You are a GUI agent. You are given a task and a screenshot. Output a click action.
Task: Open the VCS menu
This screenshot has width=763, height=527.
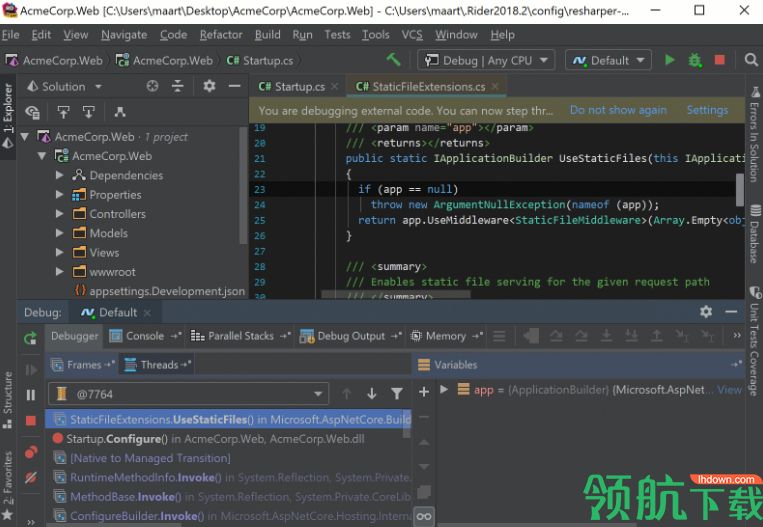tap(412, 35)
